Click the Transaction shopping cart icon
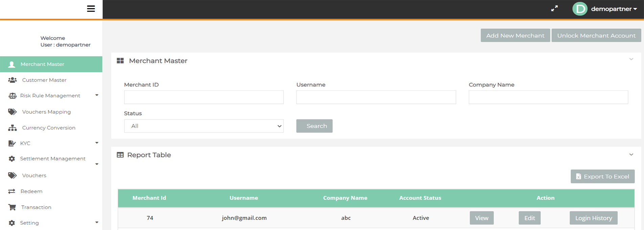The width and height of the screenshot is (644, 230). click(12, 207)
